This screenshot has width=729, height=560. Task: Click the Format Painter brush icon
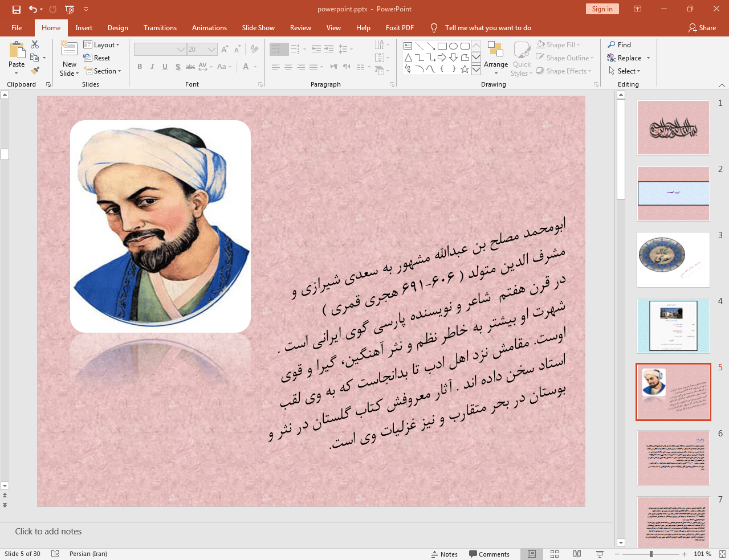point(35,71)
